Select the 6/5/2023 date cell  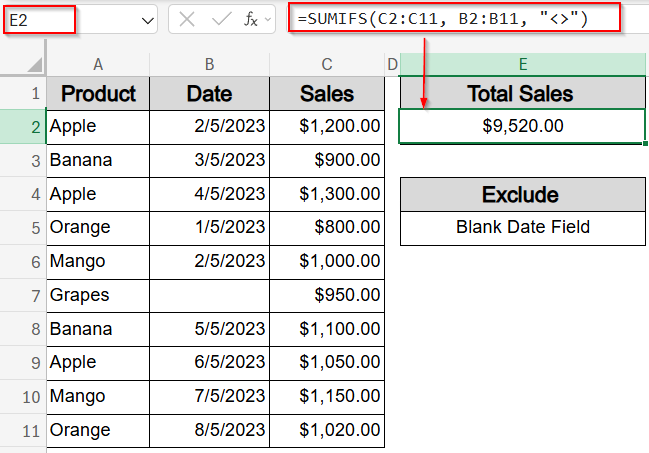click(x=209, y=363)
